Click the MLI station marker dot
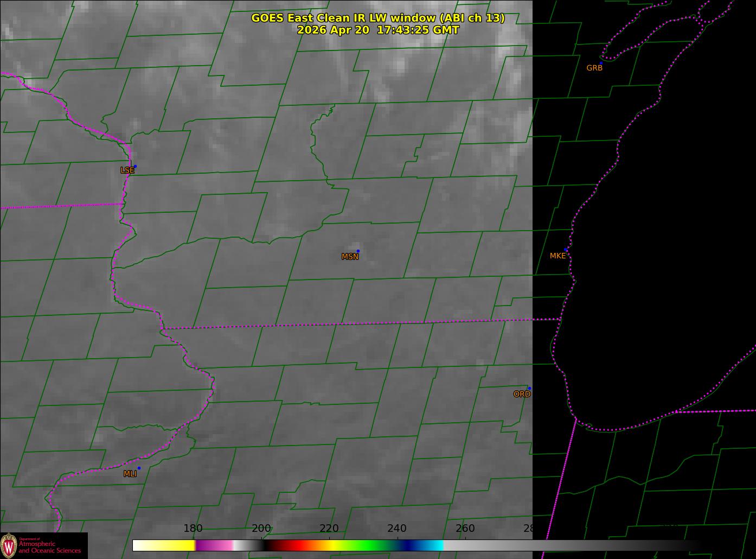 [x=139, y=468]
